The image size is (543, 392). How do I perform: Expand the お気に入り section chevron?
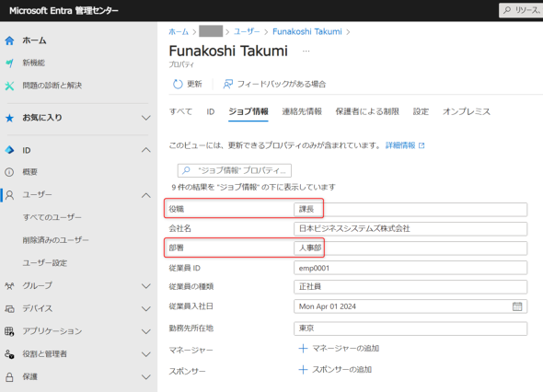click(146, 118)
